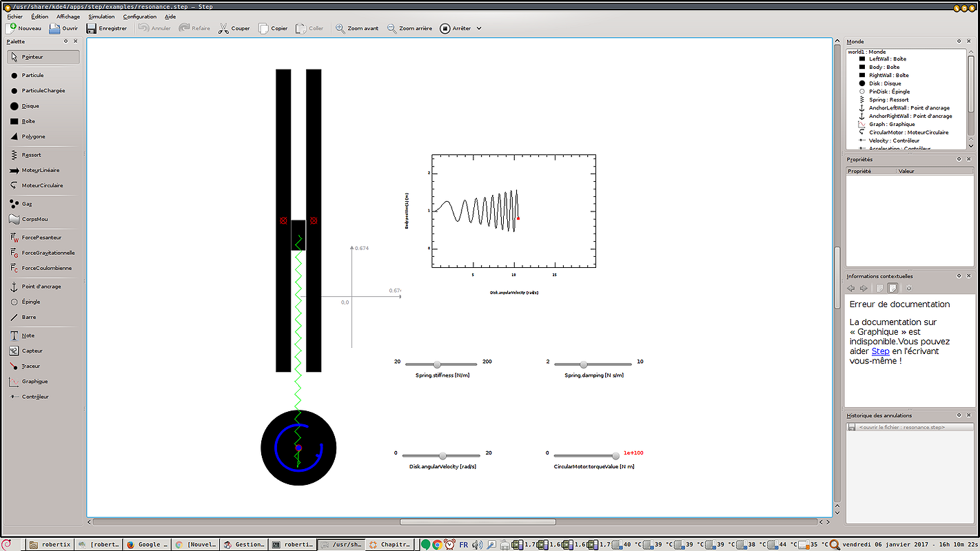The image size is (980, 551).
Task: Open Debian main menu in taskbar
Action: pos(6,544)
